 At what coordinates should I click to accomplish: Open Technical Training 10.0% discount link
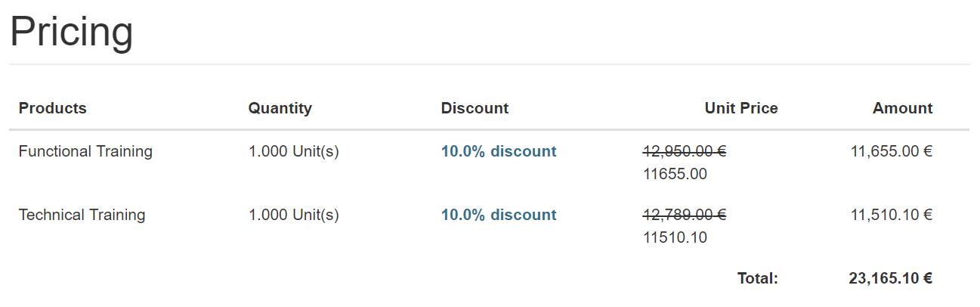tap(499, 215)
